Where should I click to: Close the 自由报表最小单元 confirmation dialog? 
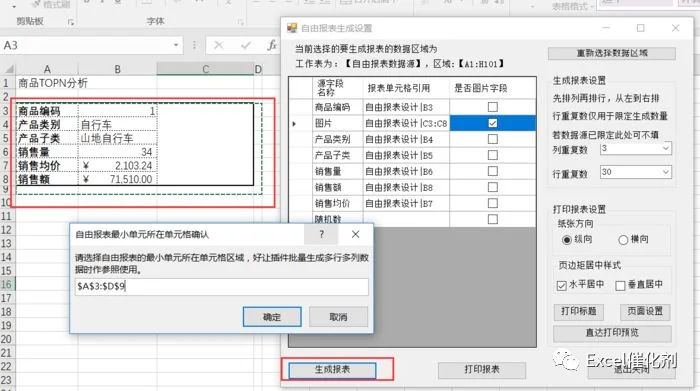coord(355,234)
